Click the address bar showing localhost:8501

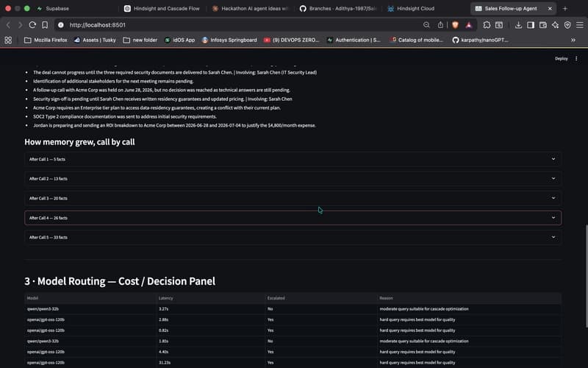240,25
